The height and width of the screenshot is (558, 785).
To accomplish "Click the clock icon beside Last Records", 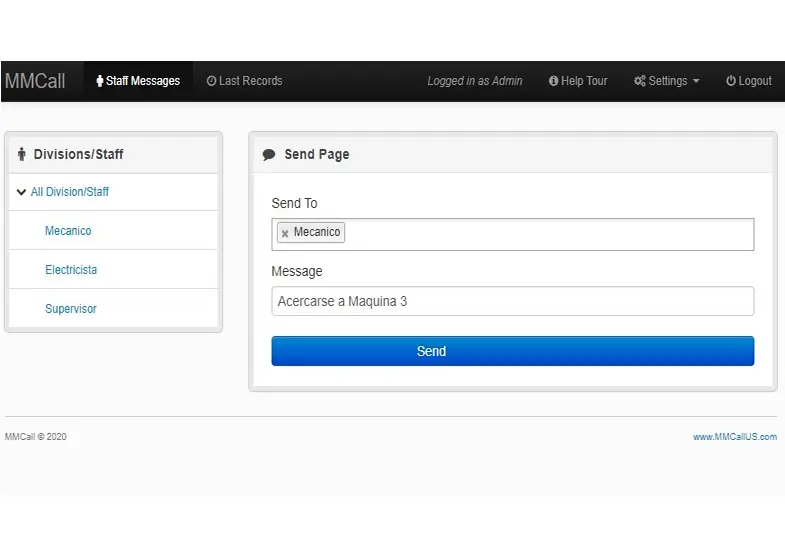I will tap(211, 81).
